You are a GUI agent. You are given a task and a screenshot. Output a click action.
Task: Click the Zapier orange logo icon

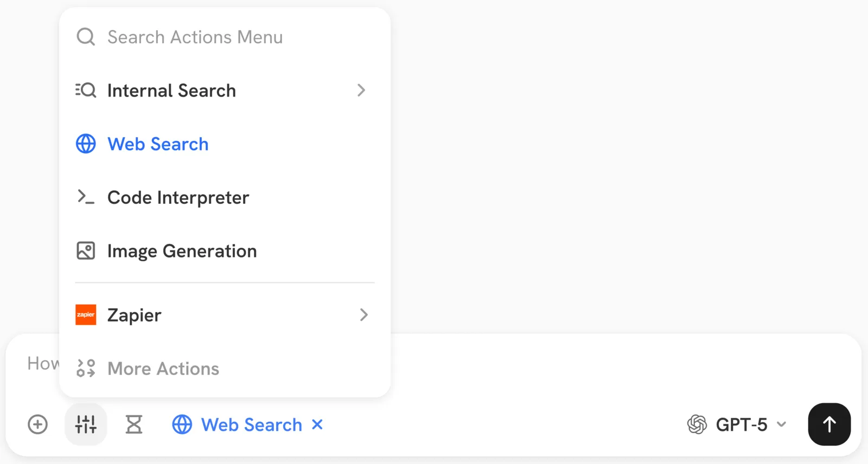click(x=86, y=314)
